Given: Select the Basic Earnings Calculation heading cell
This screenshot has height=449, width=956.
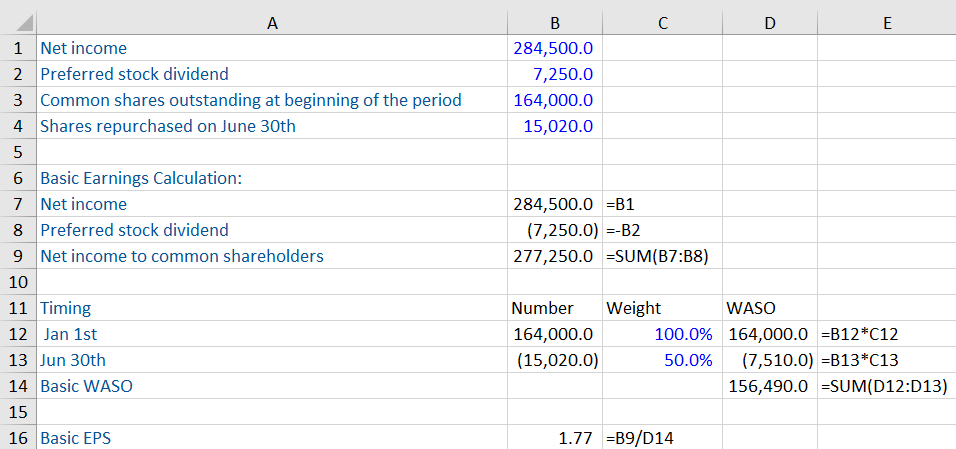Looking at the screenshot, I should [x=142, y=178].
